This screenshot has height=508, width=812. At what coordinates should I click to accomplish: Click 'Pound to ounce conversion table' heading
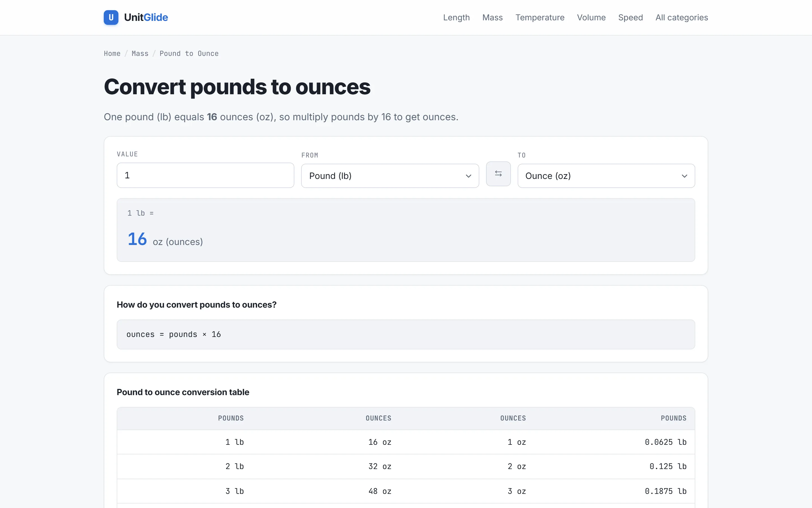pos(183,392)
